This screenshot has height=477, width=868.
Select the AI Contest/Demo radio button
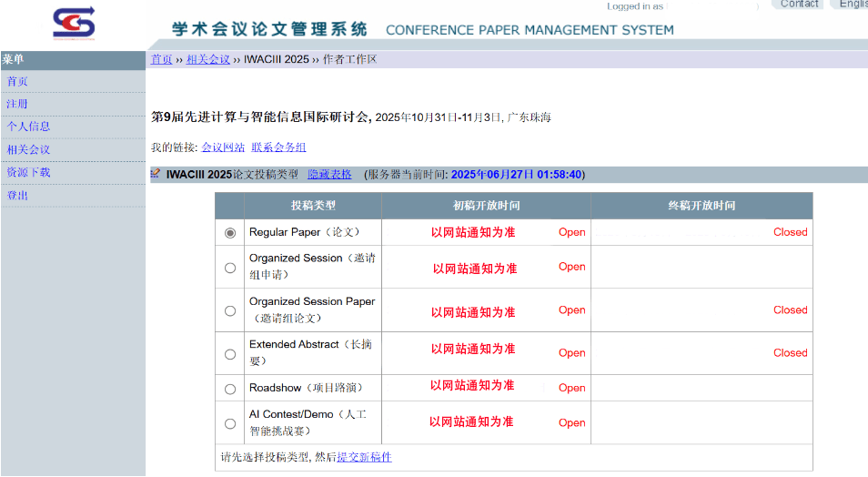pyautogui.click(x=230, y=423)
